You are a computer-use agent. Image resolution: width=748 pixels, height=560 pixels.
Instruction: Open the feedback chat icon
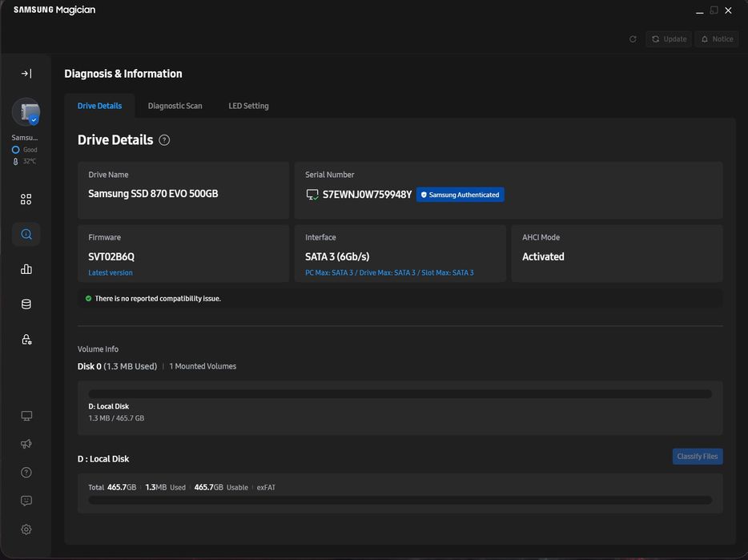tap(26, 501)
